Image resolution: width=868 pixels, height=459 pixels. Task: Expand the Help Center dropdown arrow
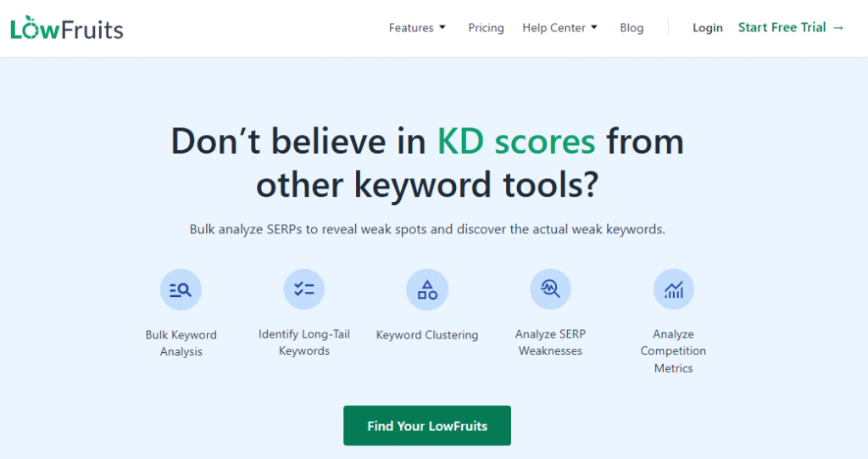coord(594,27)
